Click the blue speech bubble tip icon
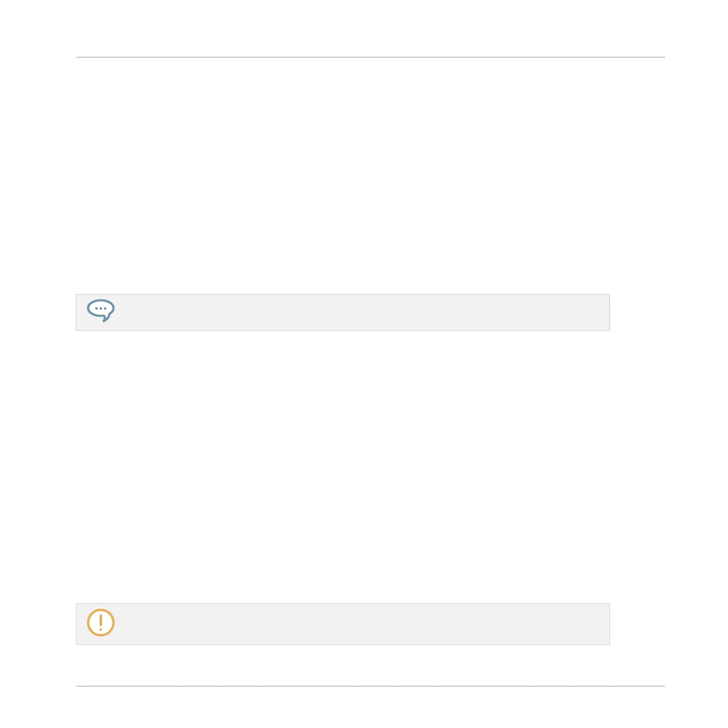This screenshot has width=728, height=728. 101,311
